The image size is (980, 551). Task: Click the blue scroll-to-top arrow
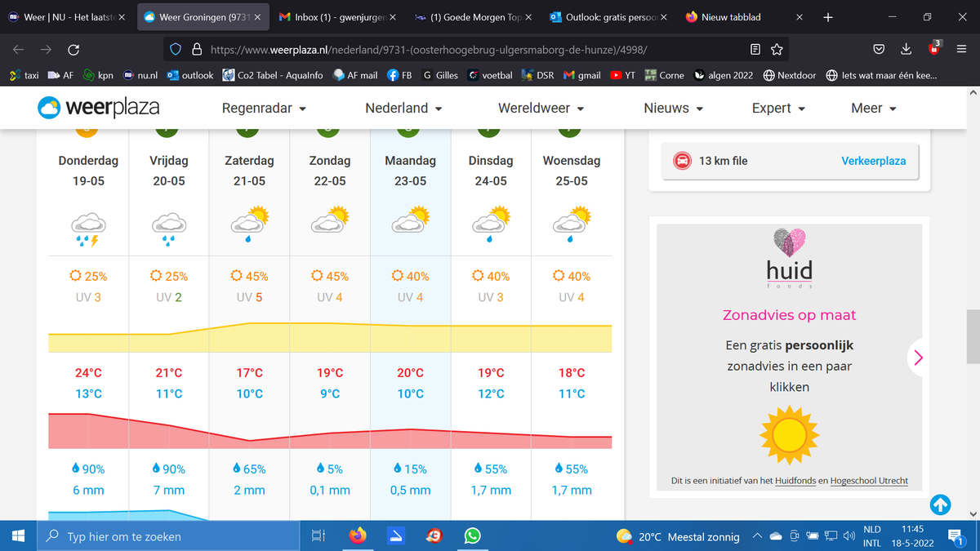pyautogui.click(x=940, y=505)
